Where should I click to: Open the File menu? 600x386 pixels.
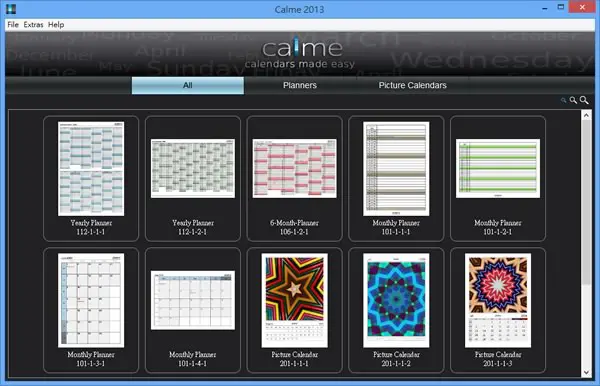point(13,24)
